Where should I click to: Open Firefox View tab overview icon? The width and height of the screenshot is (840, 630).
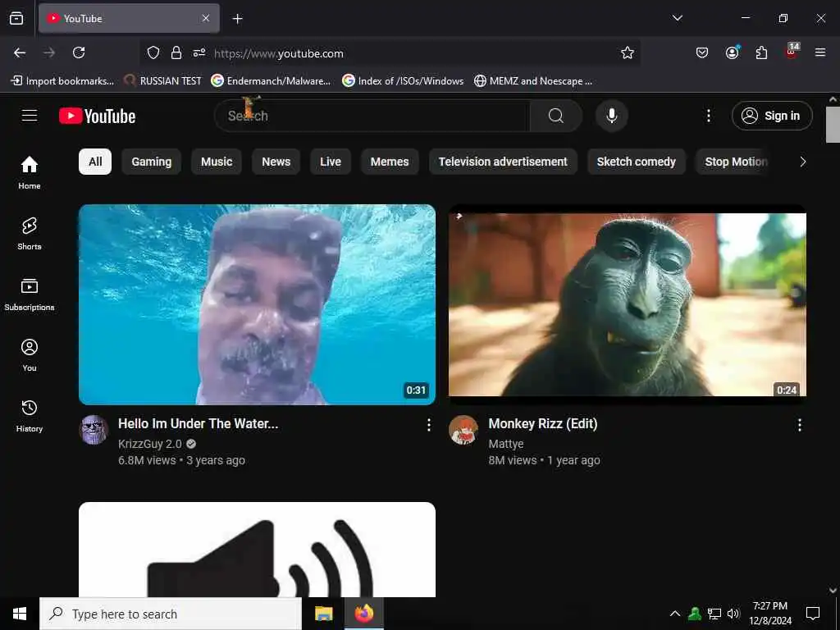pos(16,18)
